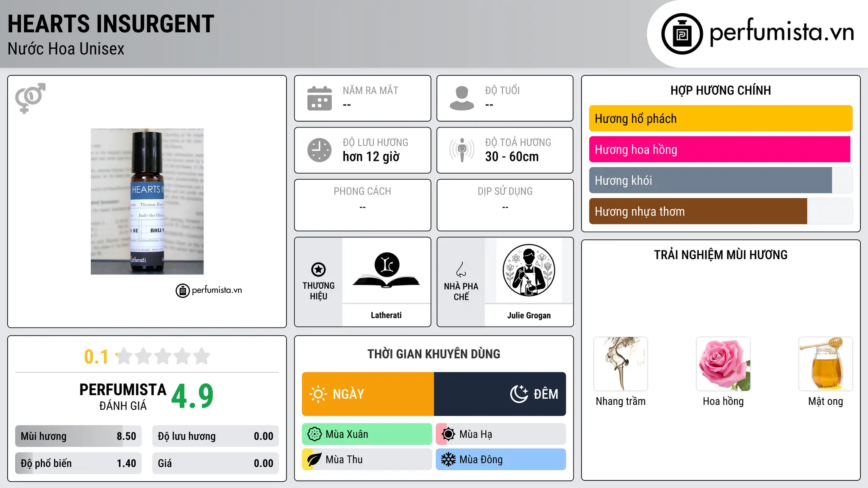Screen dimensions: 868x488
Task: Click the Độ lưu hương 0.00 score bar
Action: [x=216, y=436]
